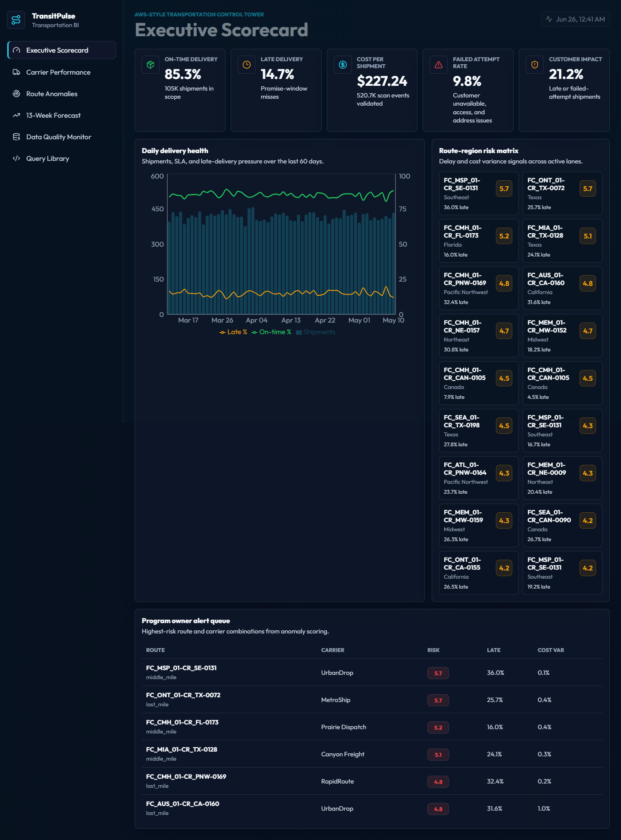Click the LATE column header

[x=493, y=650]
